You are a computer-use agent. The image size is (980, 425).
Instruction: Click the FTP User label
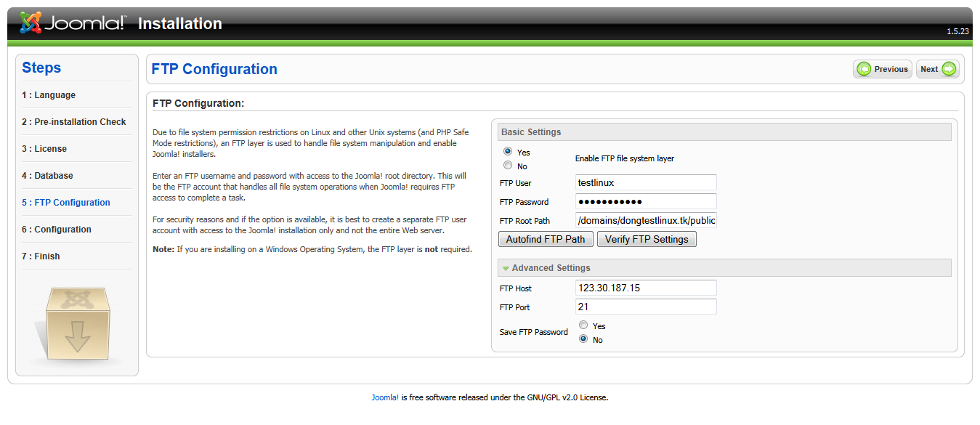pyautogui.click(x=516, y=183)
